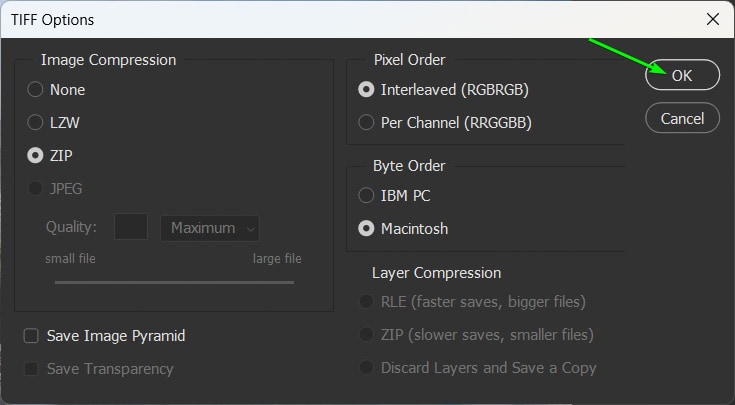This screenshot has height=405, width=735.
Task: Click the TIFF Options title bar
Action: (x=300, y=19)
